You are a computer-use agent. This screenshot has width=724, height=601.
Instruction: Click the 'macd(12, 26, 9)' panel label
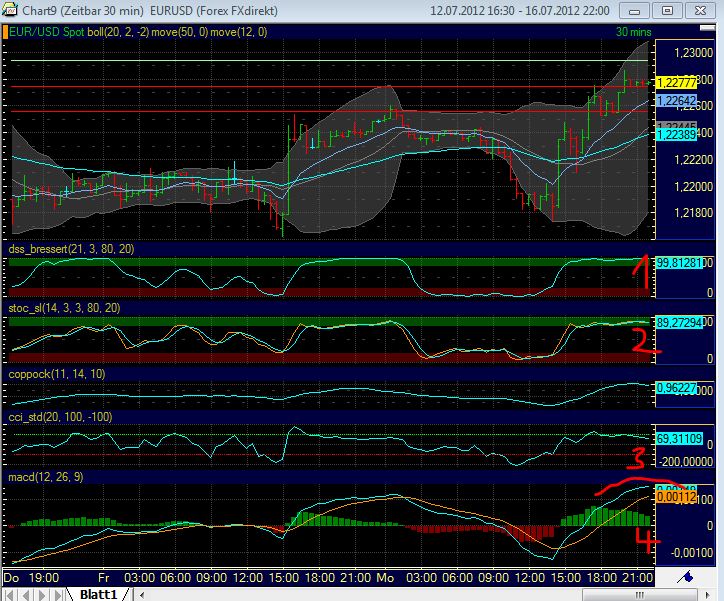coord(46,477)
